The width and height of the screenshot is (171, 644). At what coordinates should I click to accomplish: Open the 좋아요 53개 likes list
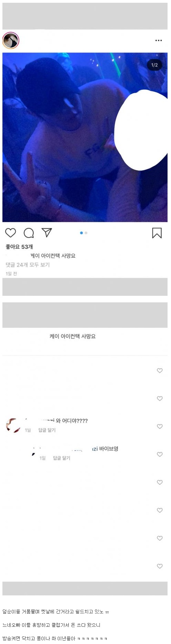[19, 247]
